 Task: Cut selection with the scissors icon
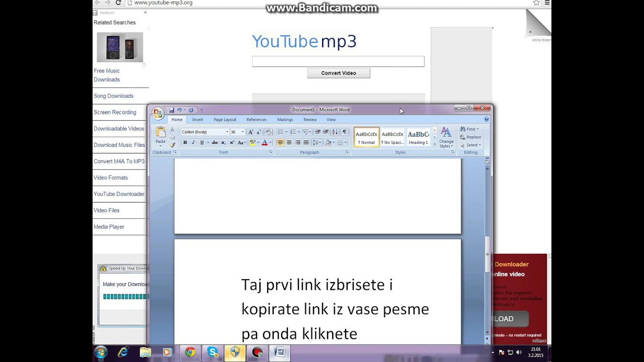[172, 129]
